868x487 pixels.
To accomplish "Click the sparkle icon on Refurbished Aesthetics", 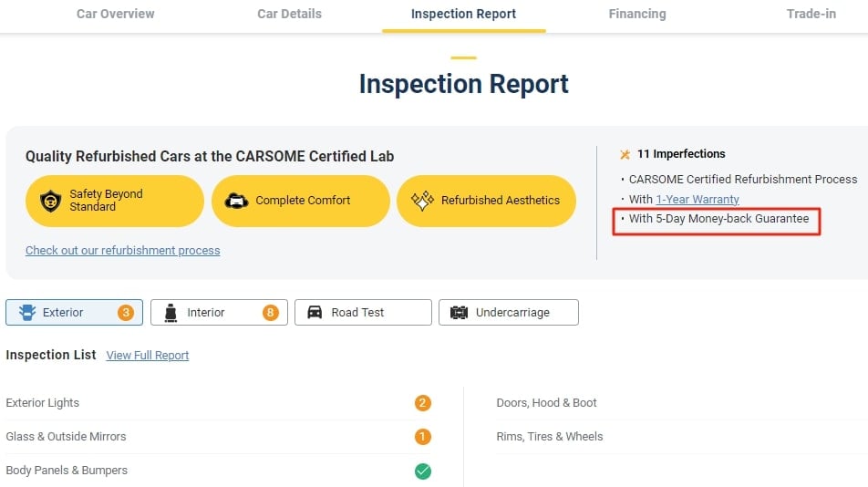I will click(x=422, y=201).
